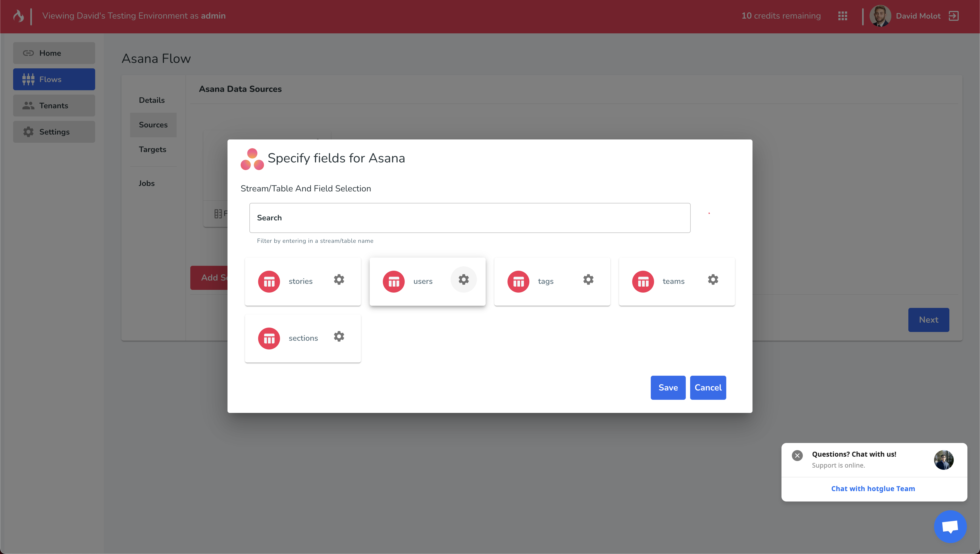Open settings gear for tags stream

pos(588,280)
